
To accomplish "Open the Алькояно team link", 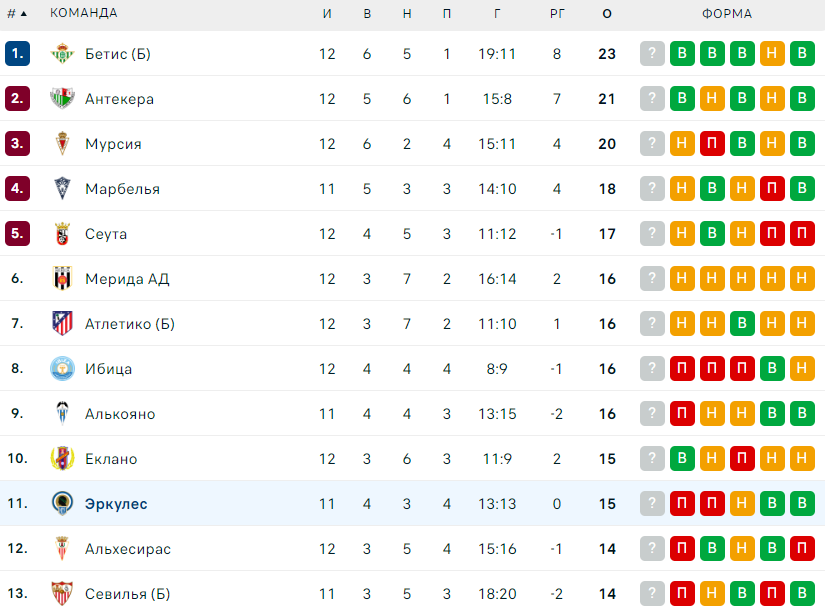I will [120, 414].
